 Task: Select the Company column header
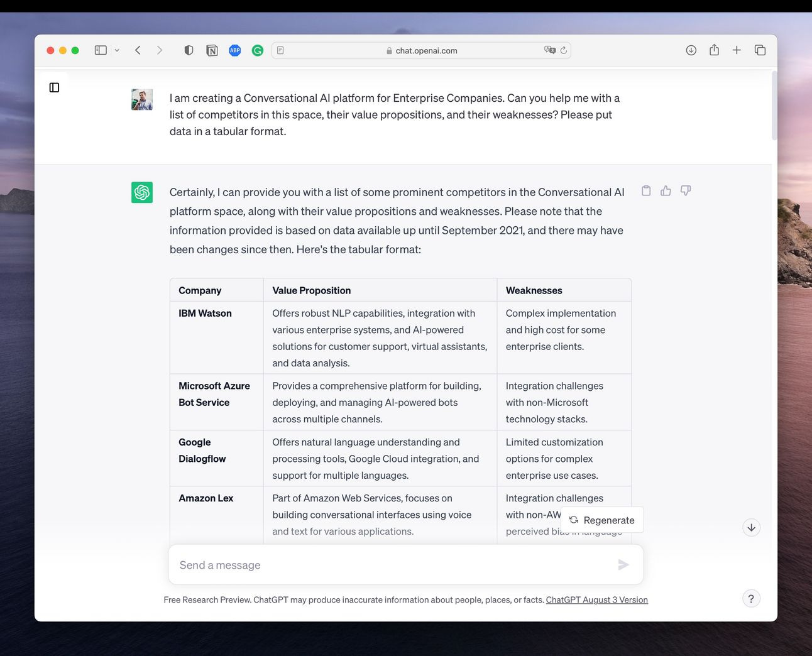point(216,290)
